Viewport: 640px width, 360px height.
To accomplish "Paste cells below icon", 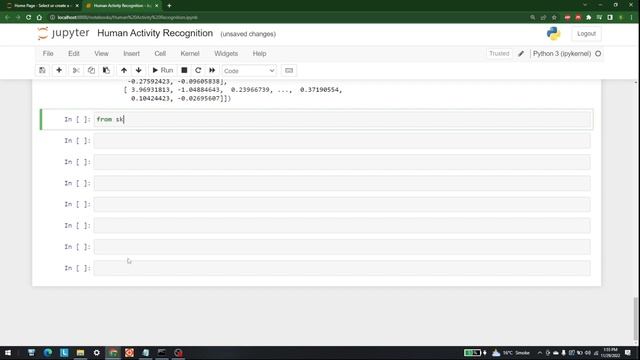I will (x=106, y=70).
